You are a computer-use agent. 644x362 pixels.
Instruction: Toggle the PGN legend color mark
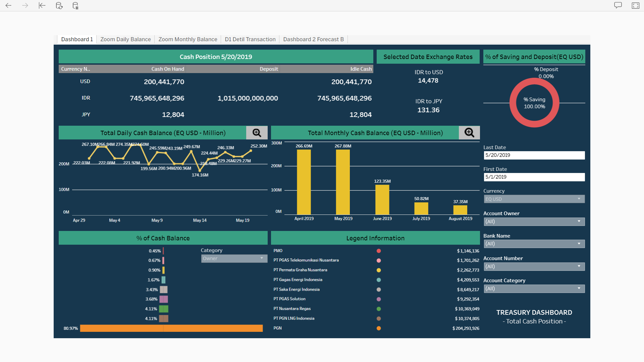379,328
